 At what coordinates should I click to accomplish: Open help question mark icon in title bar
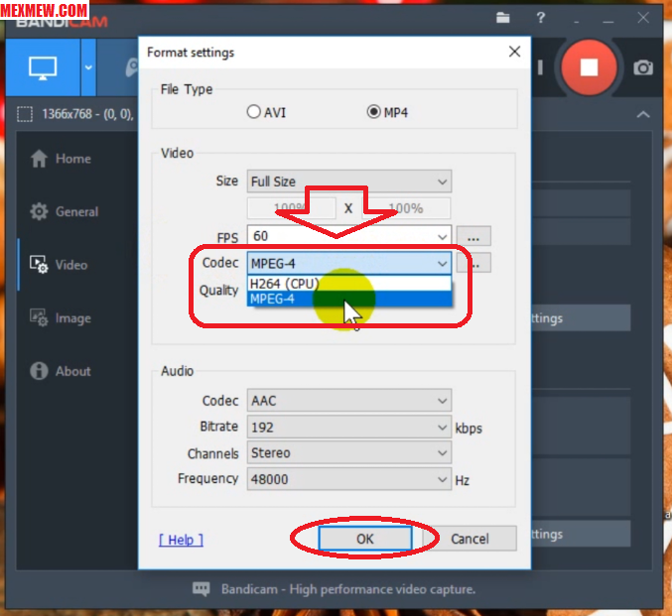(x=541, y=18)
